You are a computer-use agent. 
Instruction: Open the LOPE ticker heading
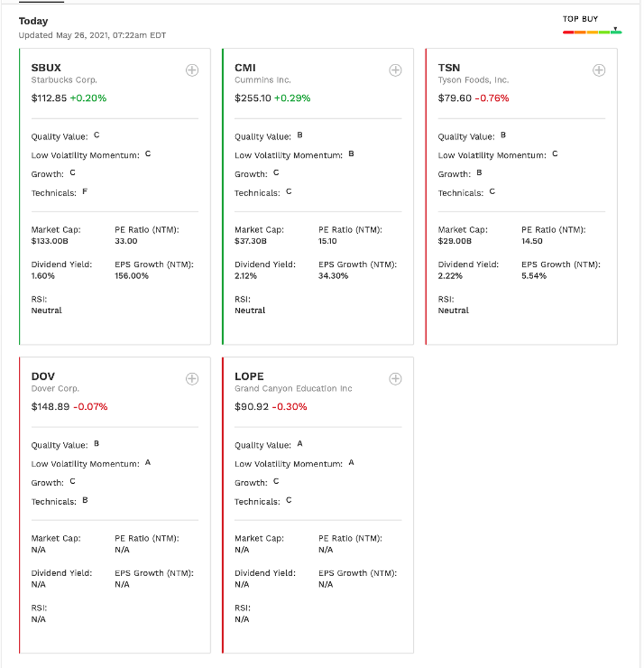click(249, 376)
